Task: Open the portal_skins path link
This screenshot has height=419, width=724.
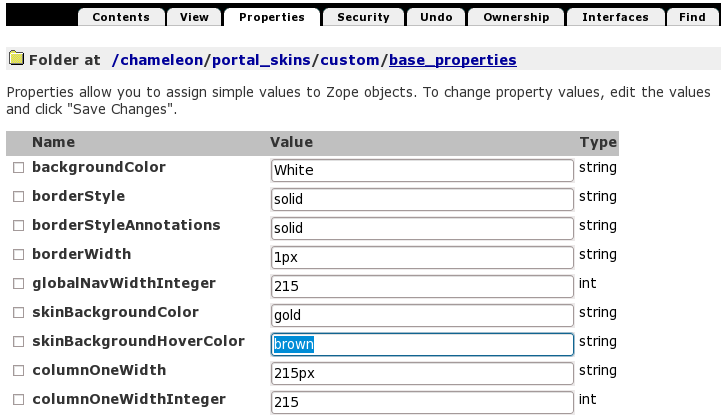Action: [x=265, y=60]
